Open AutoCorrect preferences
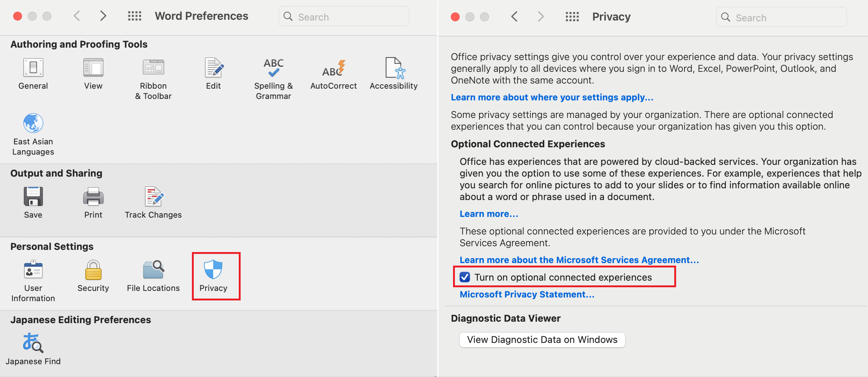The width and height of the screenshot is (868, 377). tap(334, 74)
